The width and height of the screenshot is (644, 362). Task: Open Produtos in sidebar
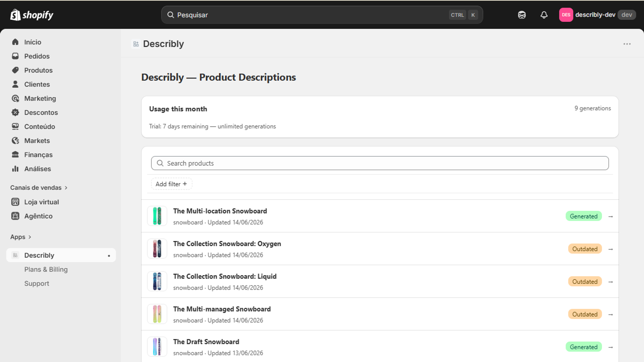click(x=61, y=70)
